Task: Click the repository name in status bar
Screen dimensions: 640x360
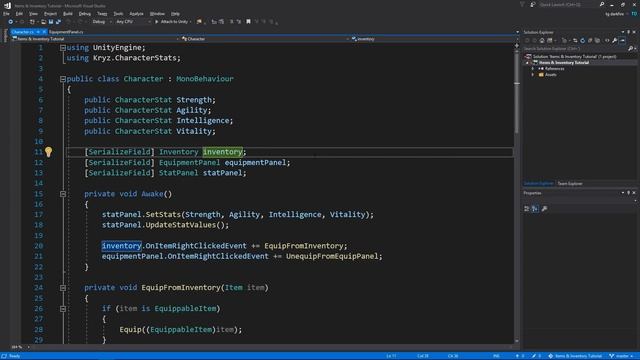Action: coord(575,356)
